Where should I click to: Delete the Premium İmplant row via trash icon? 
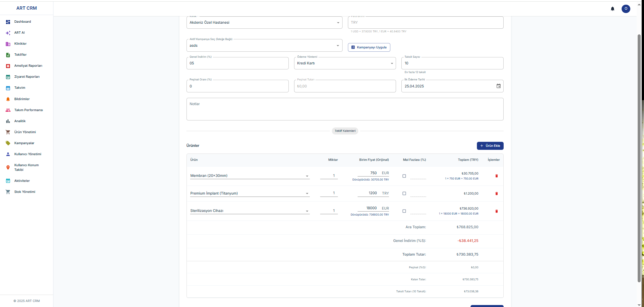tap(497, 193)
